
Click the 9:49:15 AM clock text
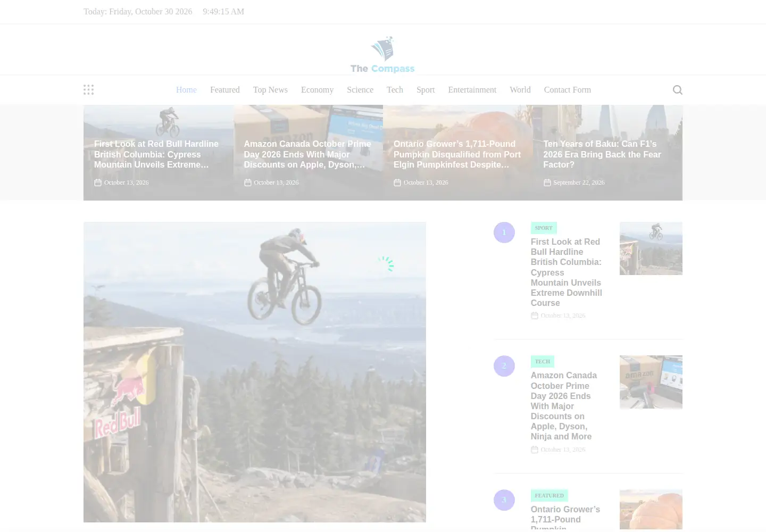click(223, 12)
